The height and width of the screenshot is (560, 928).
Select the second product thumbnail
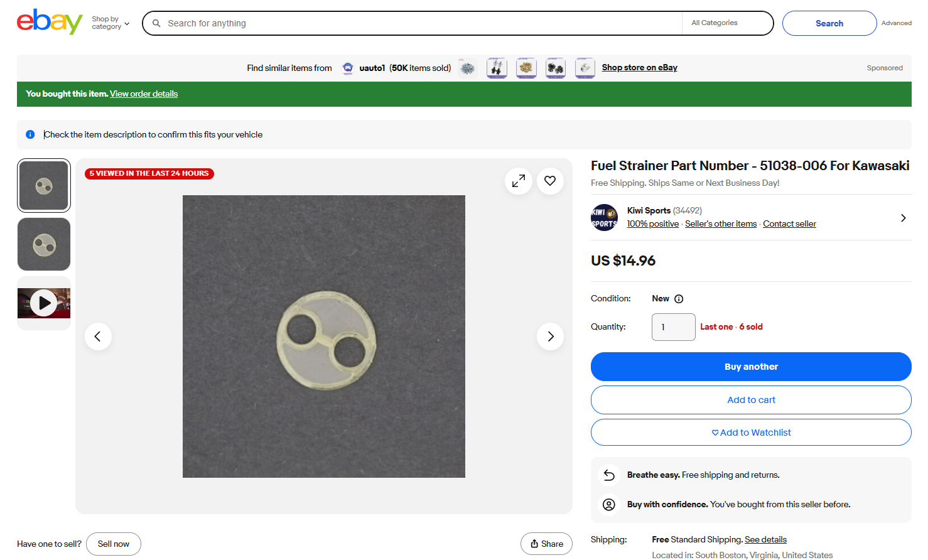tap(44, 244)
